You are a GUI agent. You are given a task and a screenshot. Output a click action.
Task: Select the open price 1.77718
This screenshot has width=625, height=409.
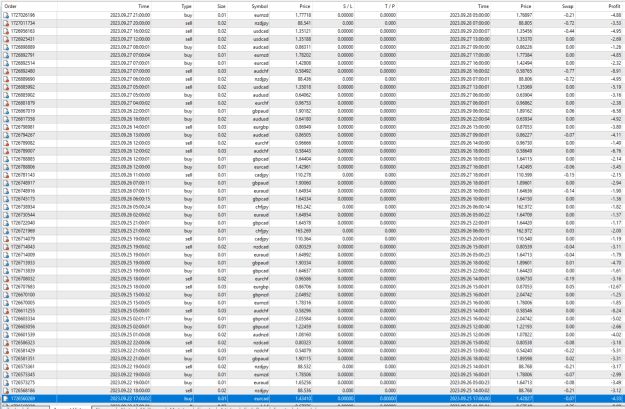303,15
